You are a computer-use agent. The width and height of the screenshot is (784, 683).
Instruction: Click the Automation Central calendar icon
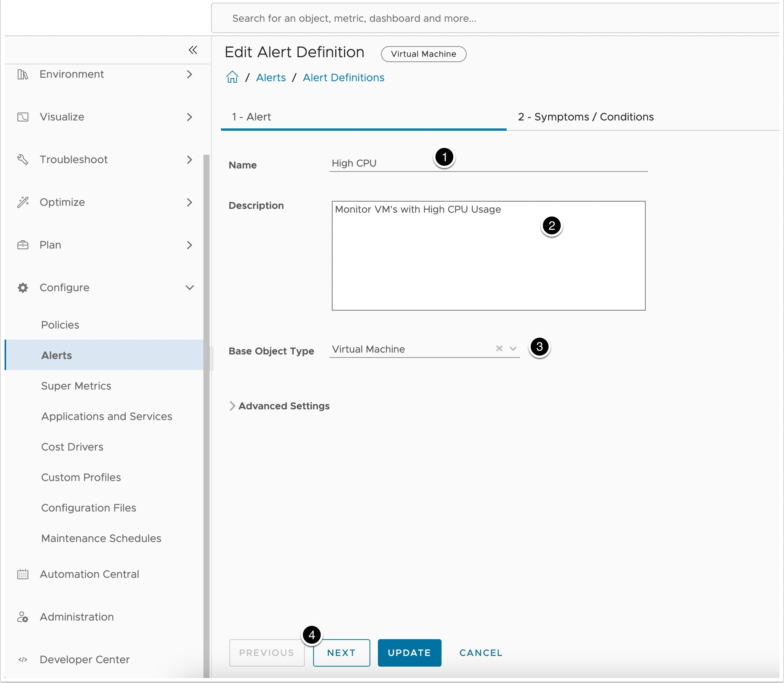coord(23,574)
